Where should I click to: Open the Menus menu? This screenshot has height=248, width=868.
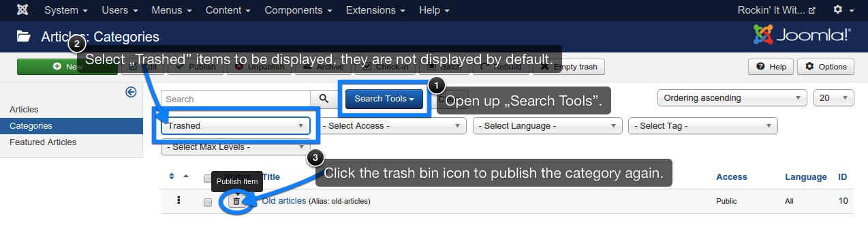(171, 10)
